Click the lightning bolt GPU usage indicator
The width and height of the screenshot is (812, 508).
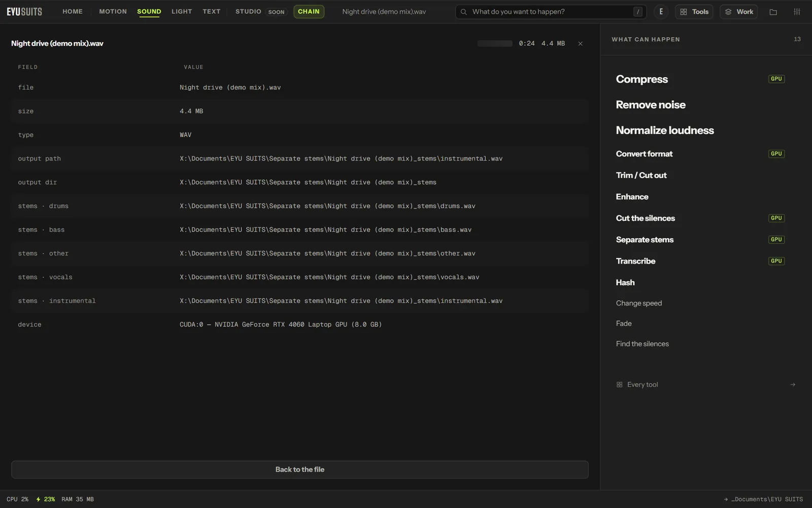pyautogui.click(x=45, y=499)
